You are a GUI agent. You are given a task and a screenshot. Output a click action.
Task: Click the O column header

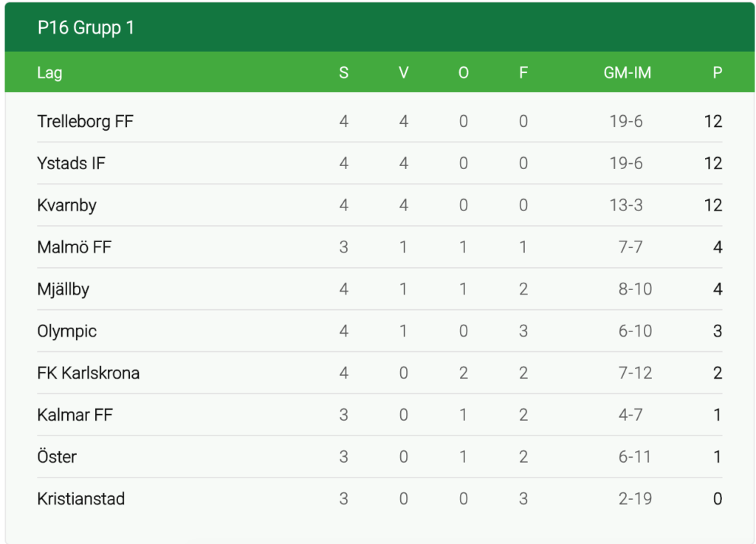coord(464,73)
